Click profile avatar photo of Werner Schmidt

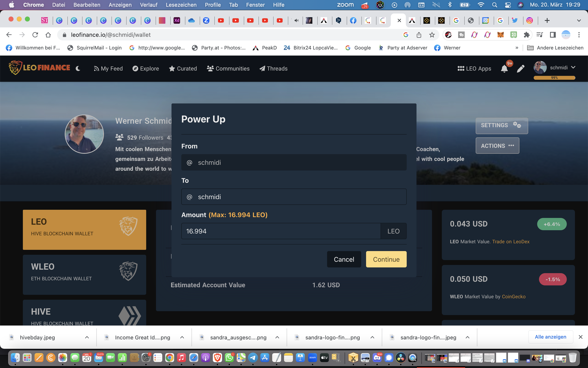point(84,134)
